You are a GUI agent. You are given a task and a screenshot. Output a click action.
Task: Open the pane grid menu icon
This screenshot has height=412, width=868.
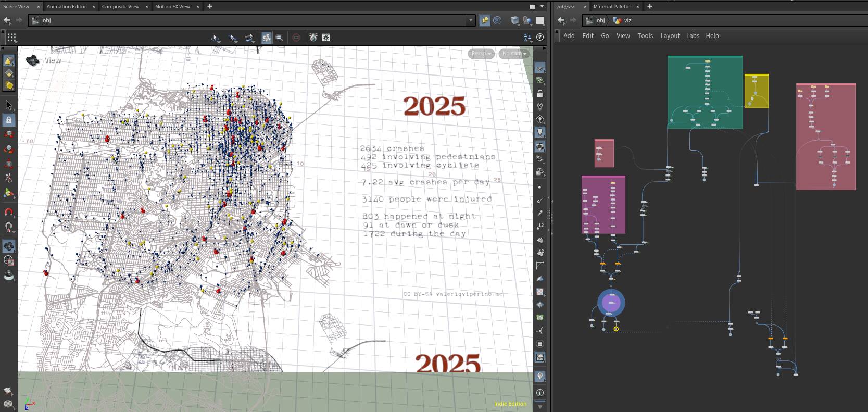(11, 37)
